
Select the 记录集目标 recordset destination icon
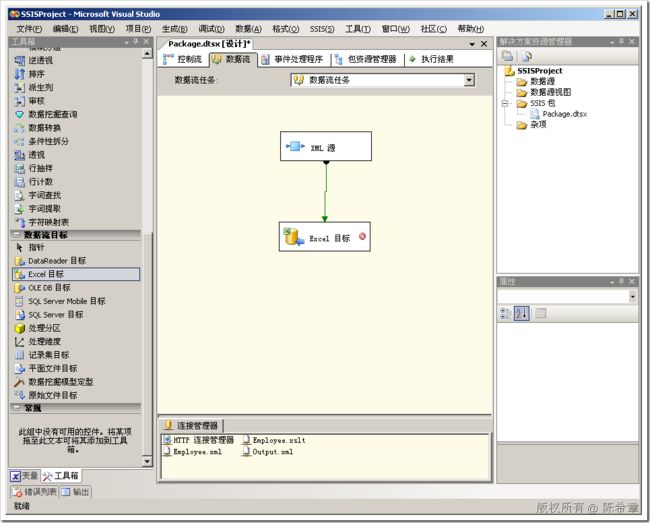19,355
